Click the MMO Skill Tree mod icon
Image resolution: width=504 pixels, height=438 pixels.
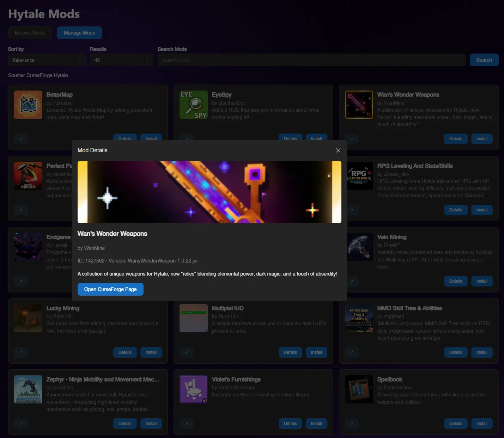[359, 318]
